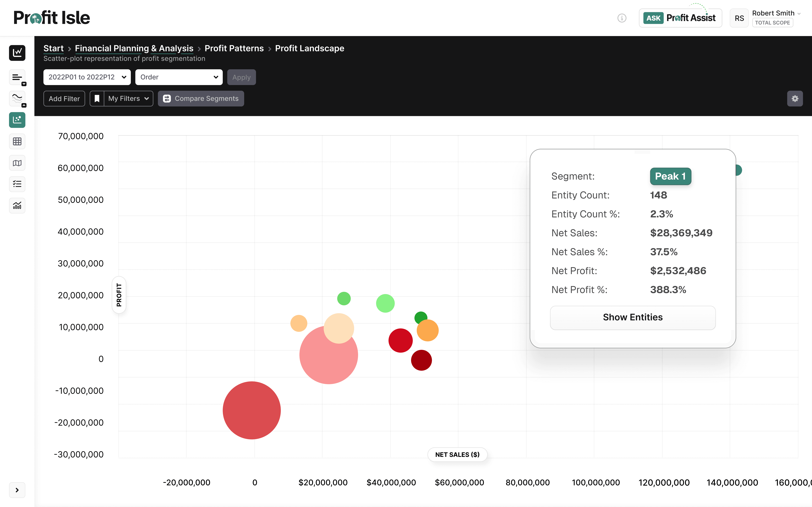Open the checklist icon in the sidebar

[x=17, y=184]
